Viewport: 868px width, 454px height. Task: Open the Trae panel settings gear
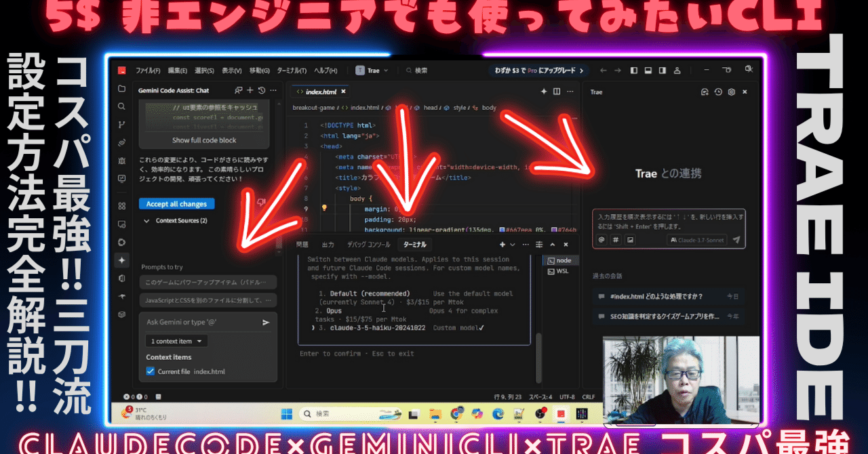point(731,91)
